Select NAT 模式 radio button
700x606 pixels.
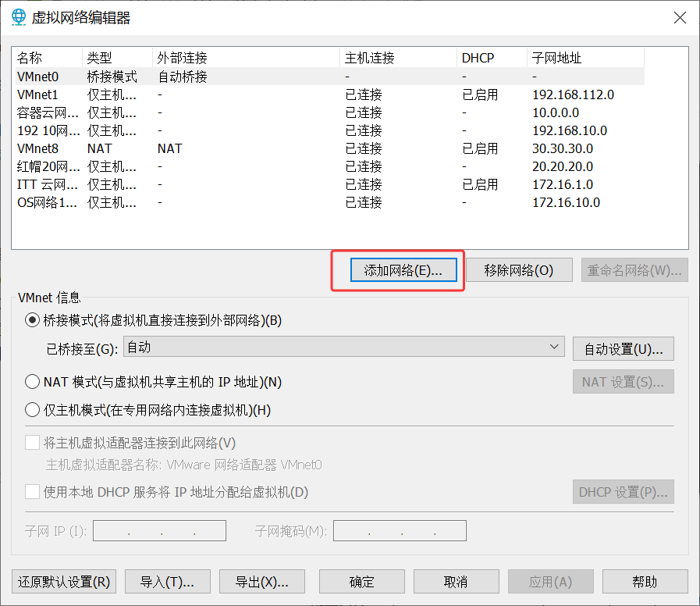pyautogui.click(x=32, y=382)
